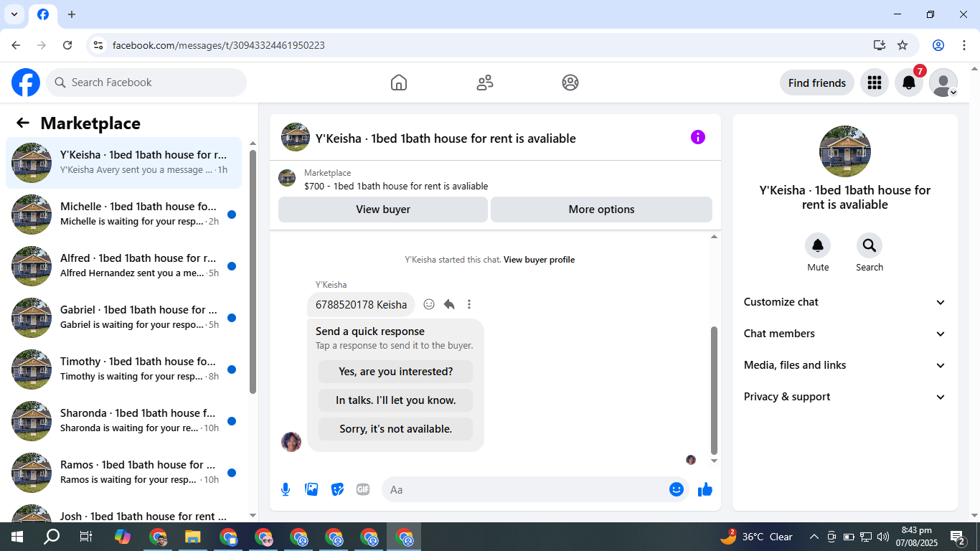Screen dimensions: 980x551
Task: Open the emoji picker in message box
Action: 676,489
